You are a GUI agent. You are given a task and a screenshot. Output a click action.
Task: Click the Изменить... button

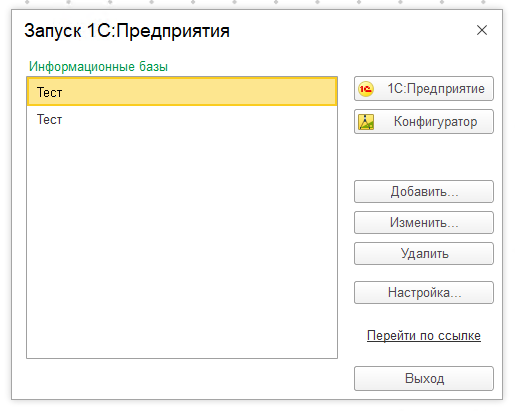pos(424,222)
